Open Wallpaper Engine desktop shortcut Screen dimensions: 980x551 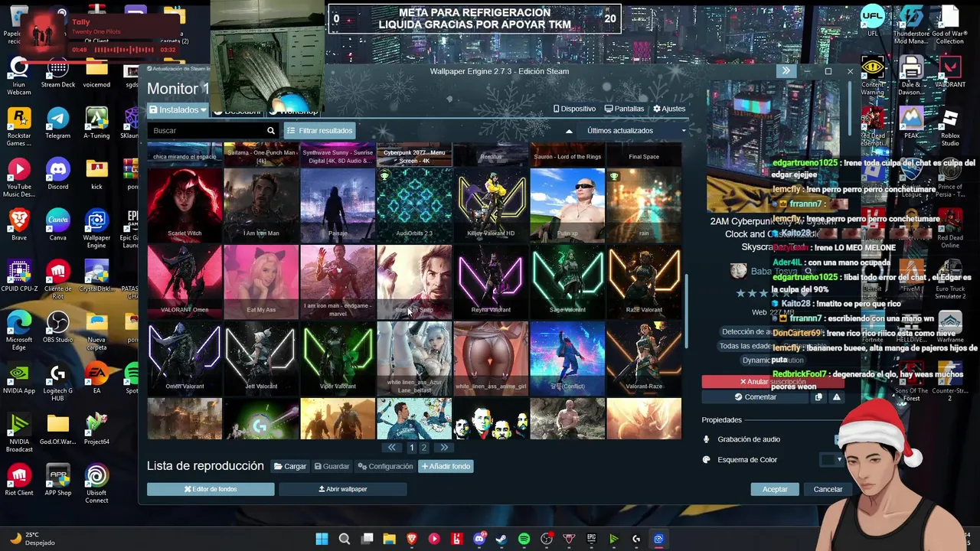[x=96, y=228]
